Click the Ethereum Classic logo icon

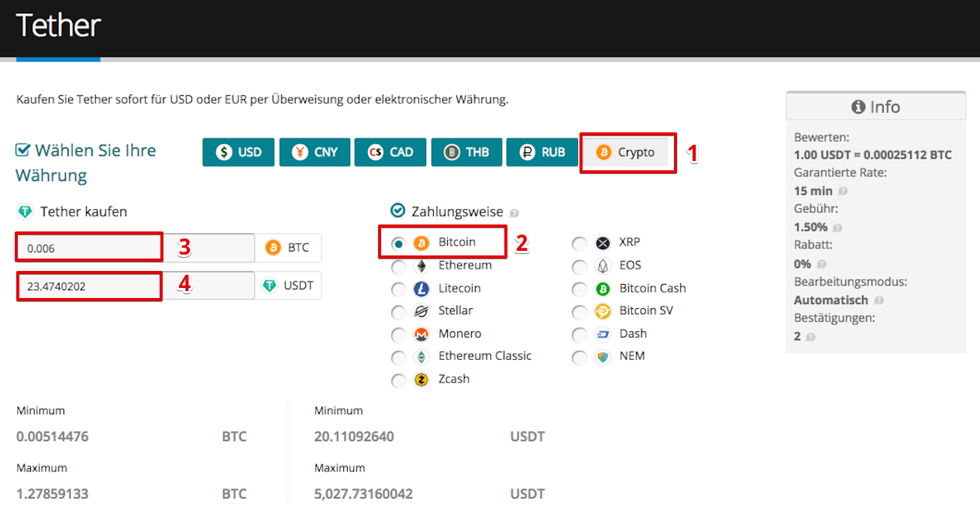coord(421,357)
